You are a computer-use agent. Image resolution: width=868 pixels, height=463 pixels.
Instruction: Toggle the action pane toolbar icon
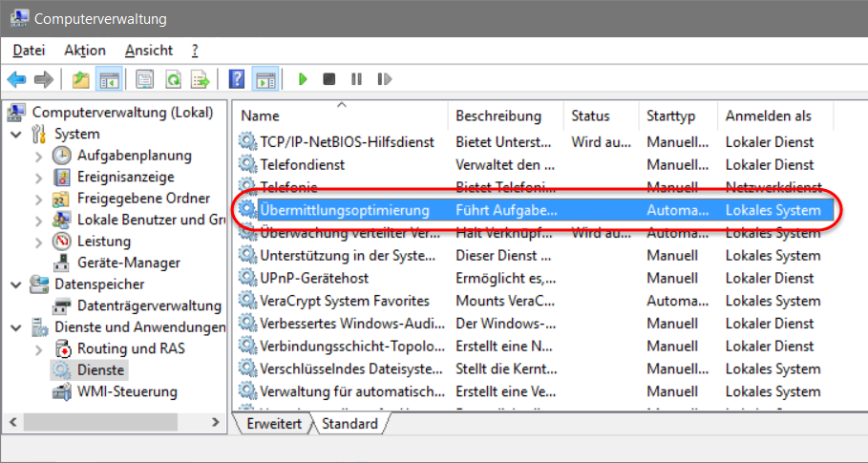coord(265,80)
